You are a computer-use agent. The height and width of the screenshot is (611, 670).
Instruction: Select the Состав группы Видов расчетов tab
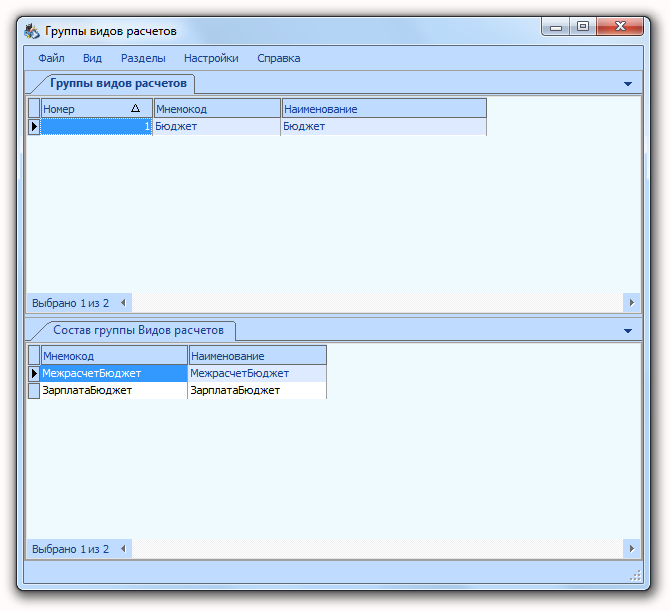[138, 330]
